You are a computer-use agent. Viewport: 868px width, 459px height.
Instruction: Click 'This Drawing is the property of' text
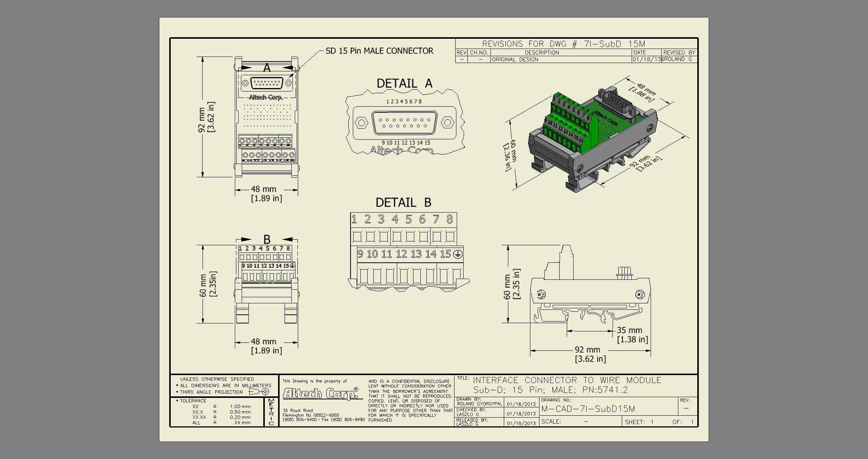click(314, 381)
